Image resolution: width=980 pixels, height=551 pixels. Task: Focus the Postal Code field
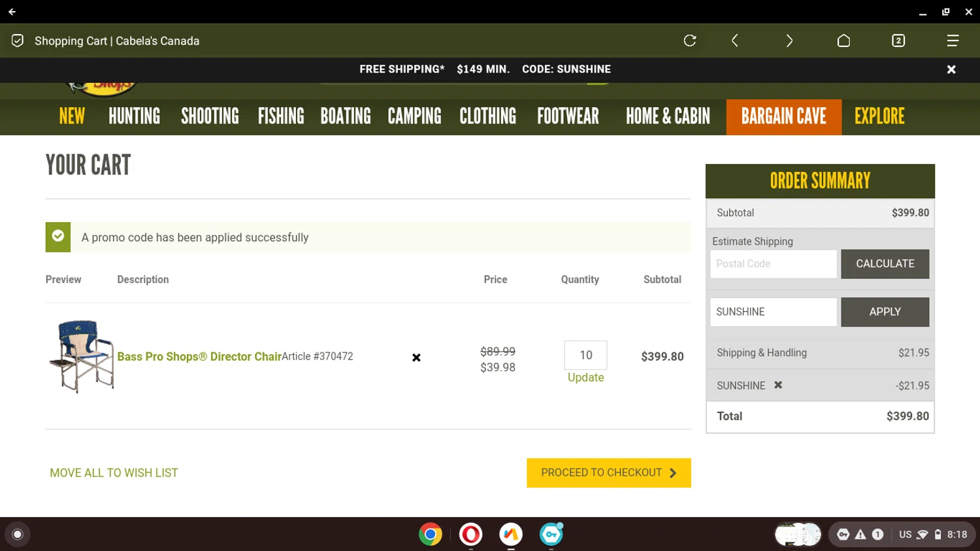[x=774, y=263]
